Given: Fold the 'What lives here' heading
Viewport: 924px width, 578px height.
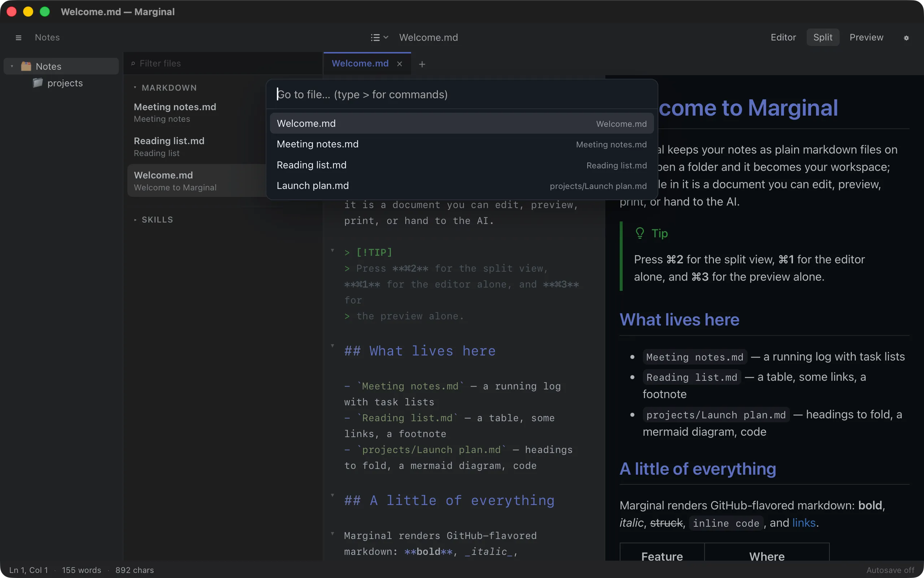Looking at the screenshot, I should pyautogui.click(x=332, y=346).
